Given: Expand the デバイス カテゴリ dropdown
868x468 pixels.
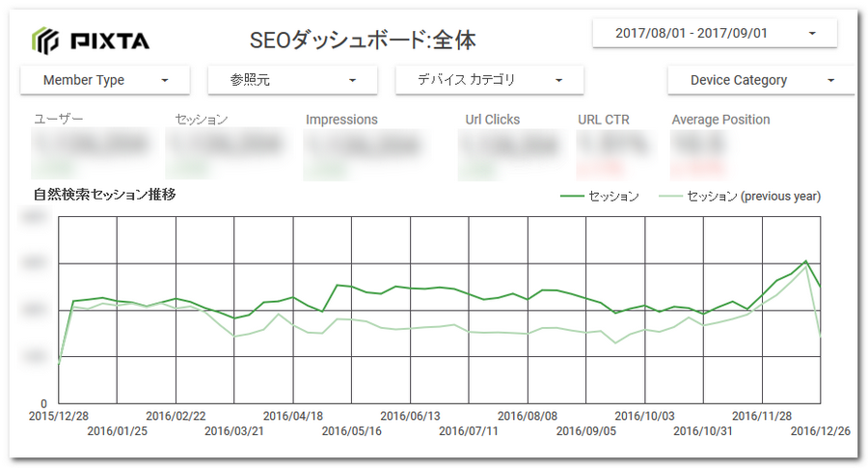Looking at the screenshot, I should pyautogui.click(x=489, y=80).
